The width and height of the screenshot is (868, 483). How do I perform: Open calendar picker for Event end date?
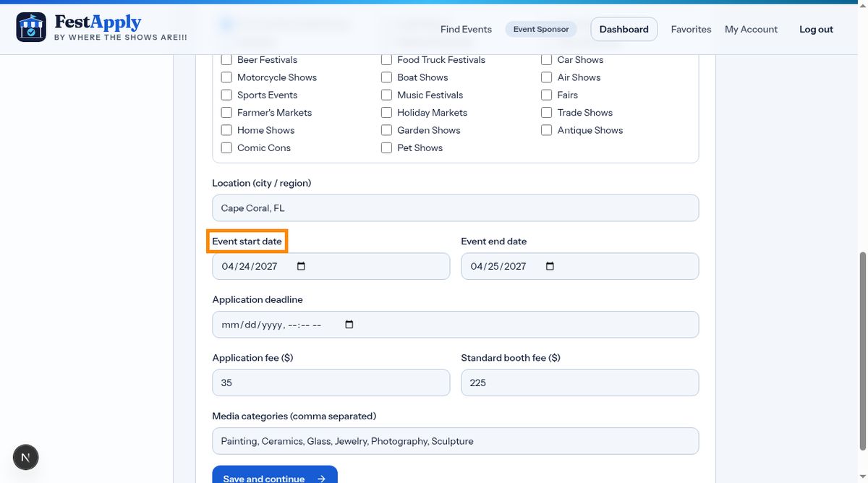pyautogui.click(x=550, y=266)
